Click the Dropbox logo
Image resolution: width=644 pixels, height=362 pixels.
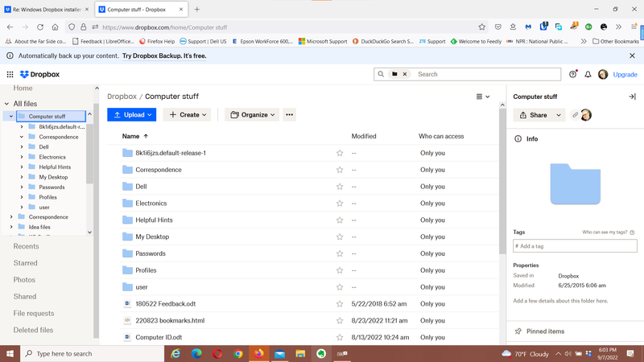(39, 74)
